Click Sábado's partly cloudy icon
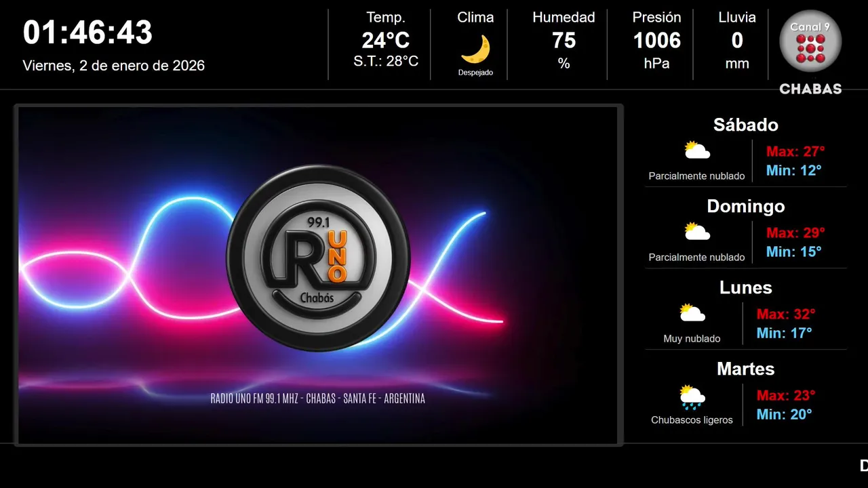 pyautogui.click(x=697, y=150)
